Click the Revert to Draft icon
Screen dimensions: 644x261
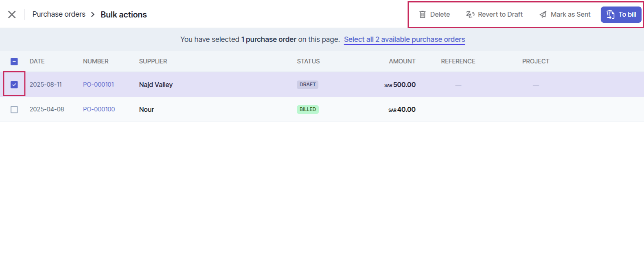(x=470, y=15)
